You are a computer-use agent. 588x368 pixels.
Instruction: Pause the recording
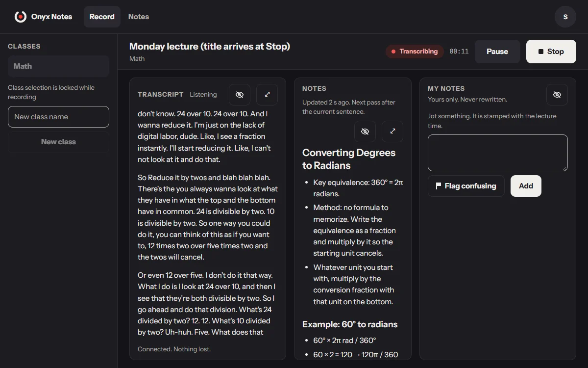497,52
